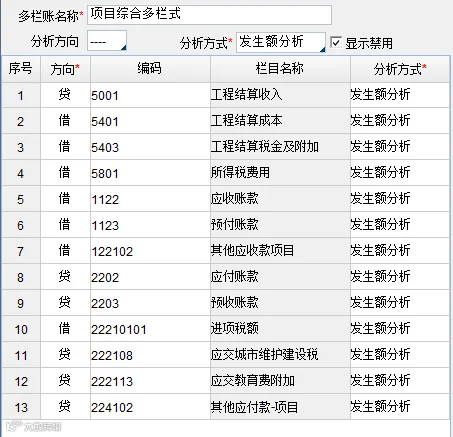The width and height of the screenshot is (453, 437).
Task: Click the 其他应付款-项目 cell in row 13
Action: [280, 407]
